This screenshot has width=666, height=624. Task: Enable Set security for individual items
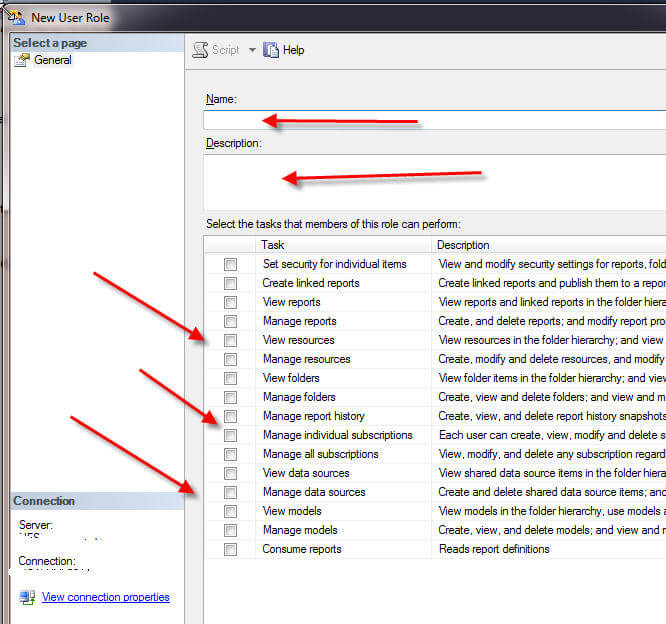pyautogui.click(x=231, y=264)
